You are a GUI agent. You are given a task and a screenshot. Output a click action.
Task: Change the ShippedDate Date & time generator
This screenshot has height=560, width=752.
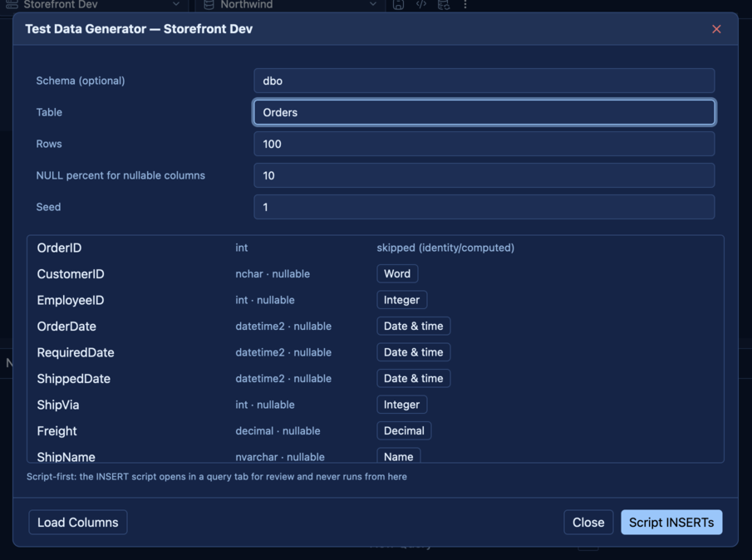[x=414, y=378]
